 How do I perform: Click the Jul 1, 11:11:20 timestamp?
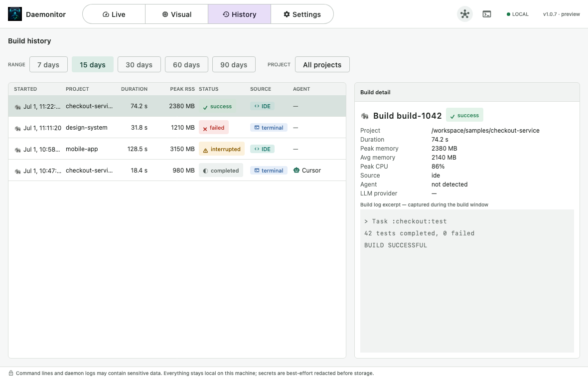[42, 128]
